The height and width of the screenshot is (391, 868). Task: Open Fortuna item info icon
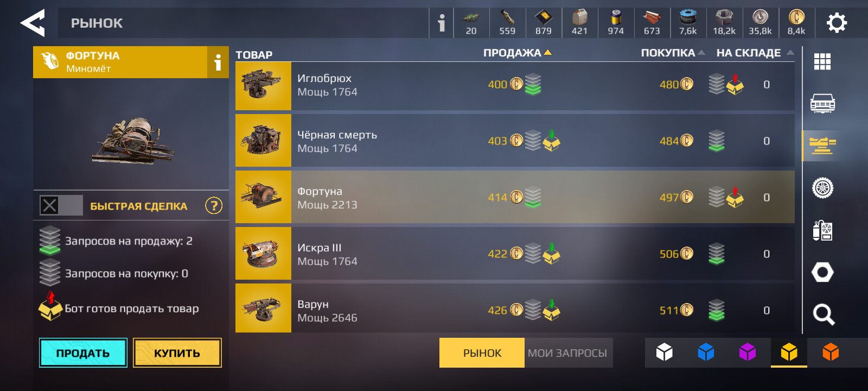[x=218, y=62]
